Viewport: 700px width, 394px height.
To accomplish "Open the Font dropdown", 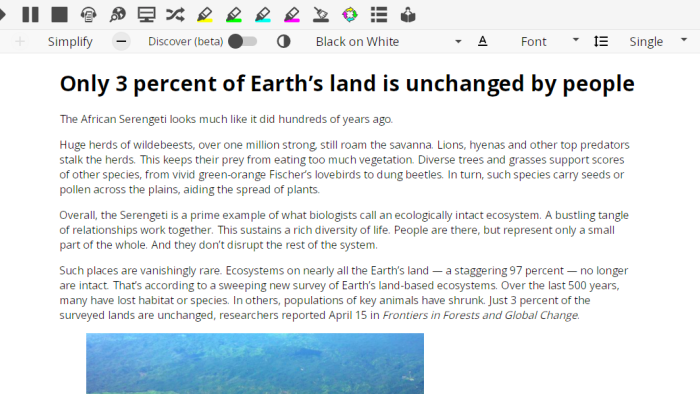I will click(x=549, y=41).
